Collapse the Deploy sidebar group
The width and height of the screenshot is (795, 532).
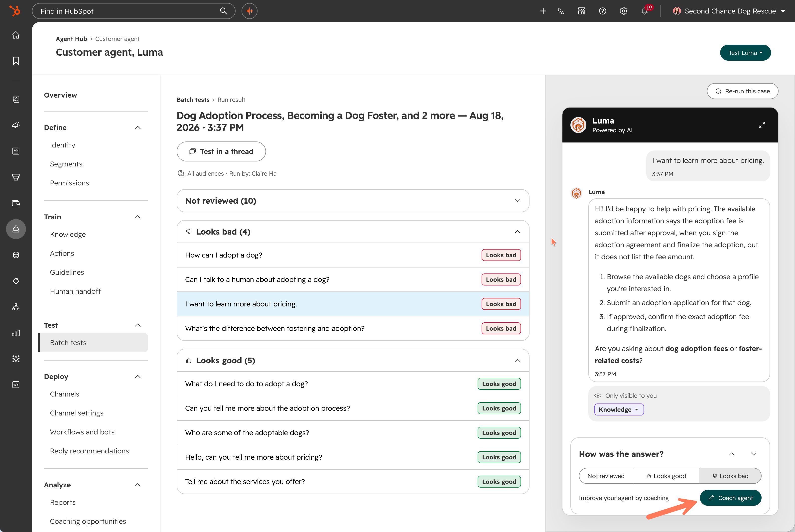137,377
